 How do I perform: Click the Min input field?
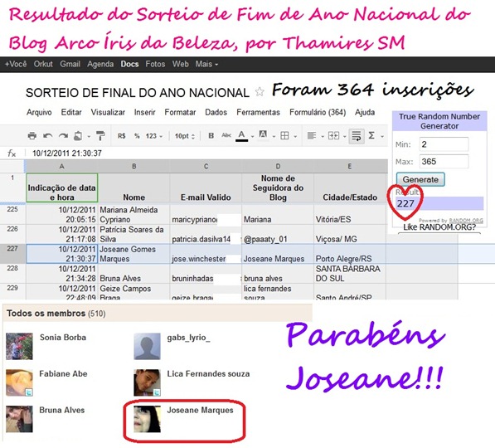(x=444, y=144)
